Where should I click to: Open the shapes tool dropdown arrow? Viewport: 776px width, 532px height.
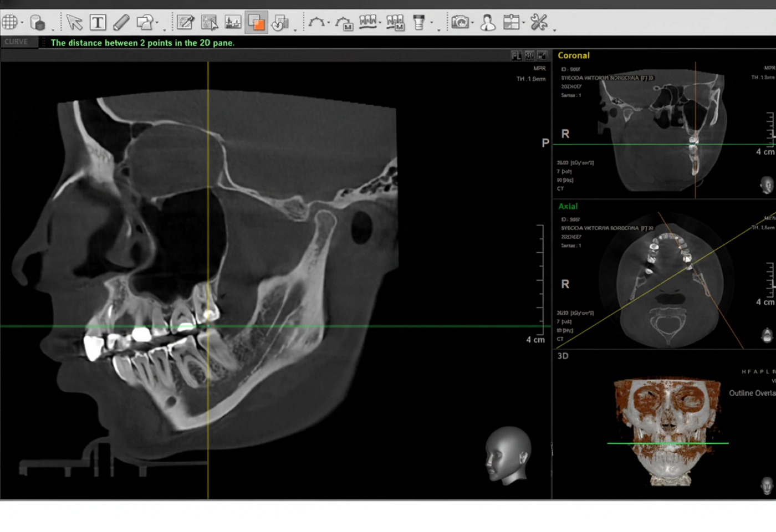click(x=157, y=23)
